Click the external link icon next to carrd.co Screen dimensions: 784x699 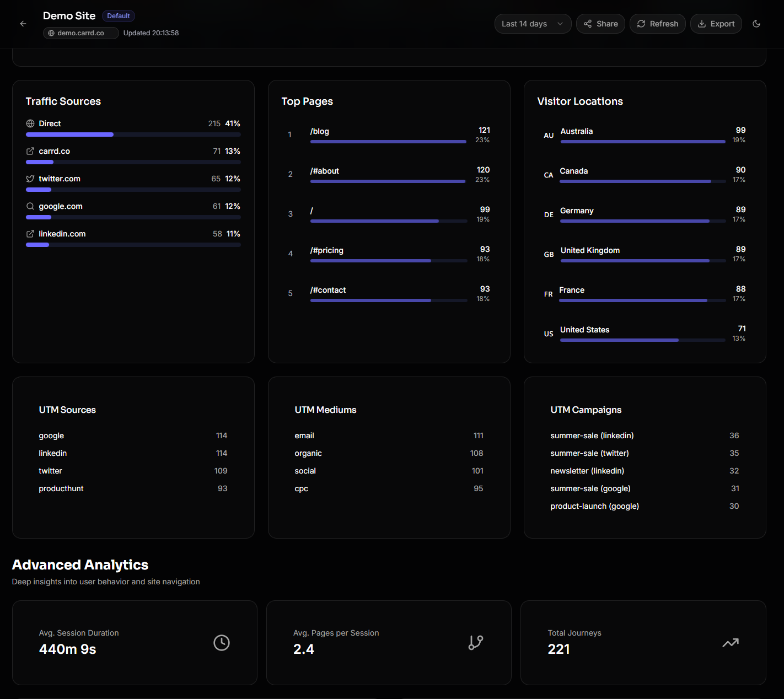[x=30, y=150]
